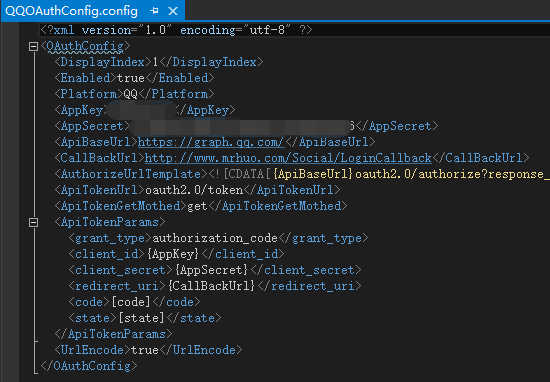The width and height of the screenshot is (550, 382).
Task: Open the https://graph.qq.com/ link
Action: (x=211, y=142)
